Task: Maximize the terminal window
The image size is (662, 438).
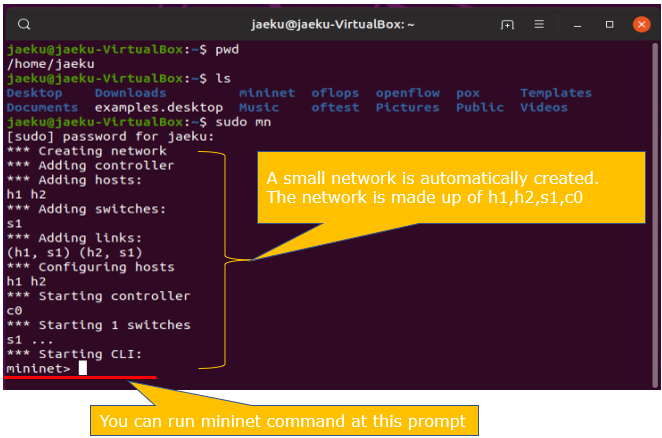Action: [609, 24]
